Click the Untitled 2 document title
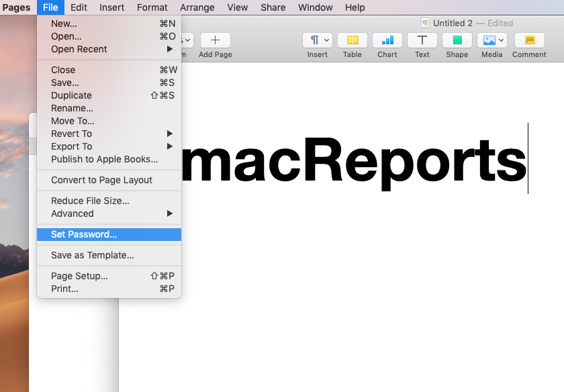564x392 pixels. click(453, 23)
